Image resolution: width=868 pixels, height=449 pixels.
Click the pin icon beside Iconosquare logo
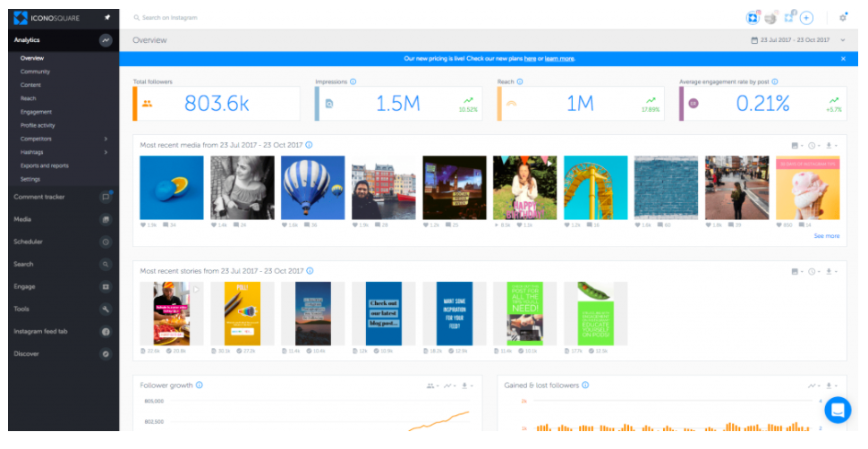[107, 17]
